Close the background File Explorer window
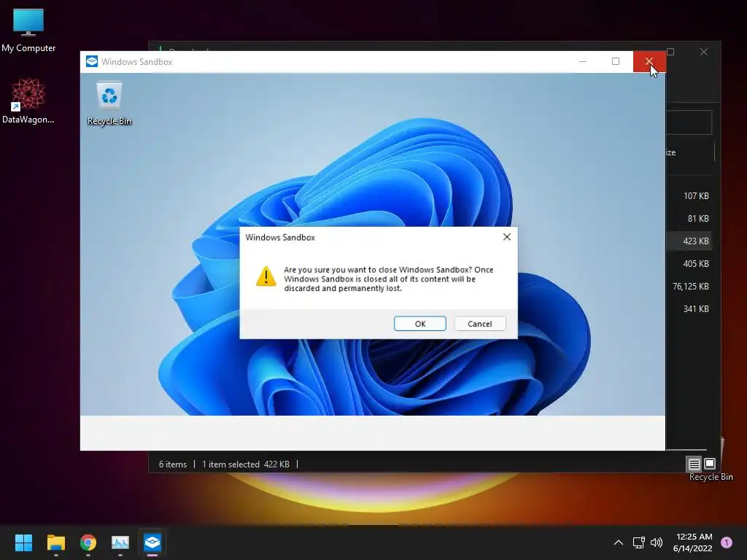The image size is (747, 560). point(704,52)
